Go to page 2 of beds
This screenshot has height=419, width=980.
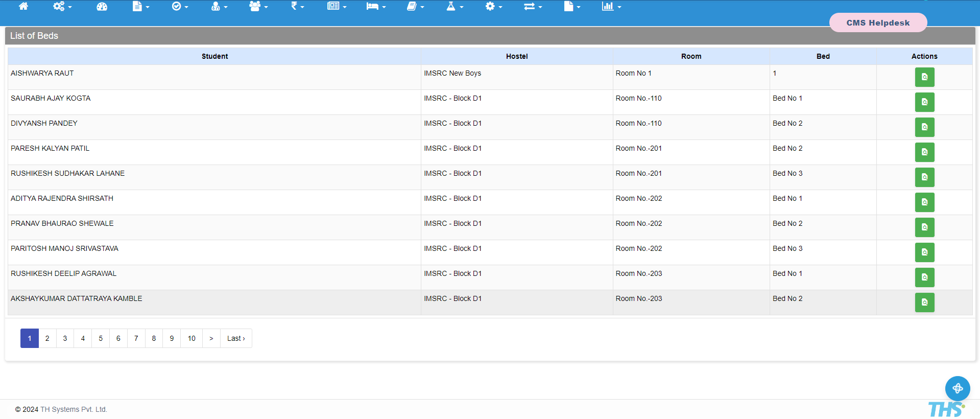coord(47,338)
